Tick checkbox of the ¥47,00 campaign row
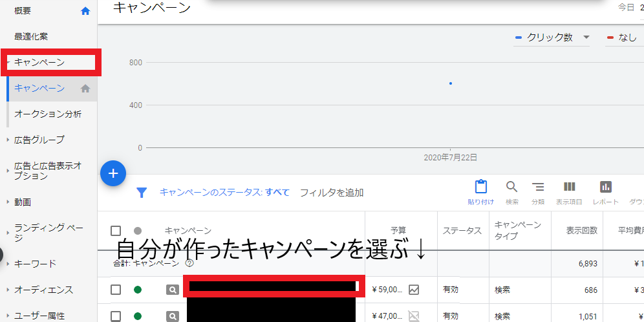Screen dimensions: 644x322 pyautogui.click(x=116, y=316)
